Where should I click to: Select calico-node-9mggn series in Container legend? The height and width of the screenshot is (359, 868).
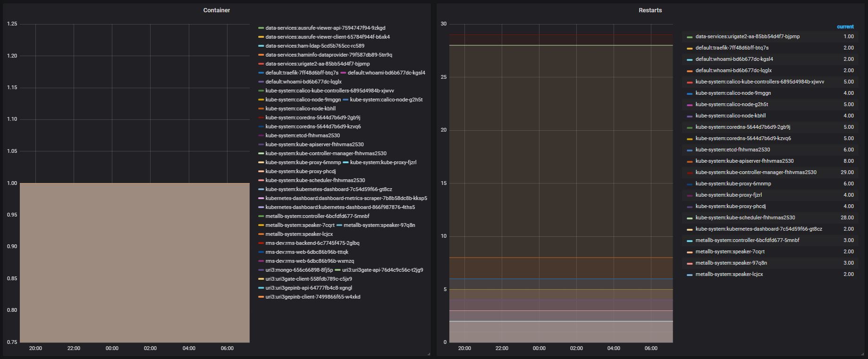point(303,100)
